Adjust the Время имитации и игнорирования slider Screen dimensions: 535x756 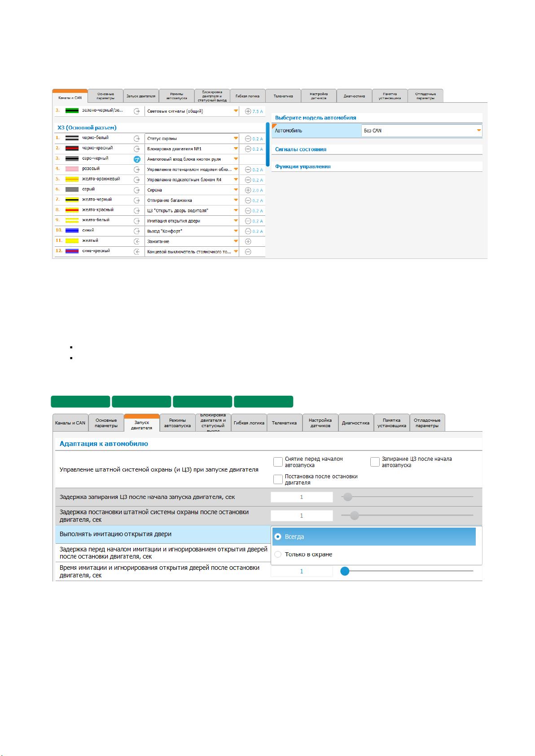click(x=345, y=571)
